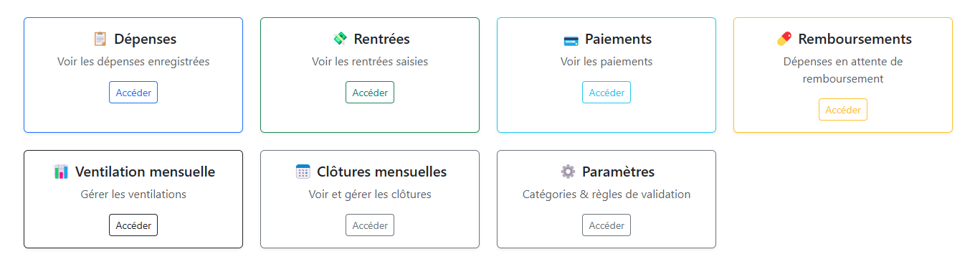Click the Remboursements card heading
The height and width of the screenshot is (267, 980).
(855, 39)
